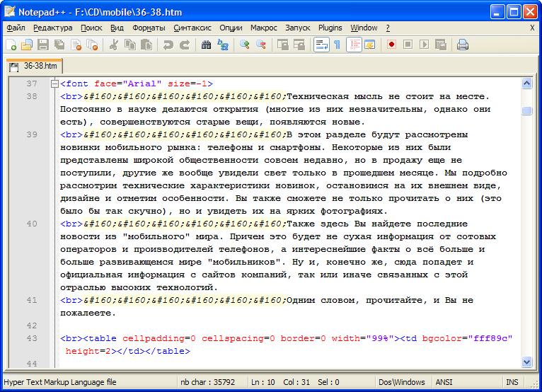This screenshot has width=542, height=392.
Task: Undo the last action
Action: pyautogui.click(x=168, y=45)
